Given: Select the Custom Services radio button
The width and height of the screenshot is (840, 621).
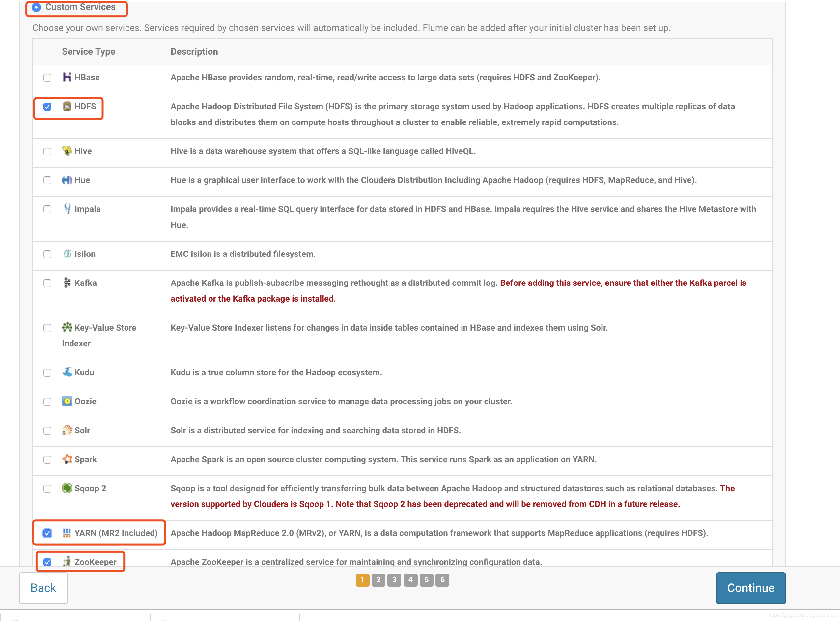Looking at the screenshot, I should (36, 7).
